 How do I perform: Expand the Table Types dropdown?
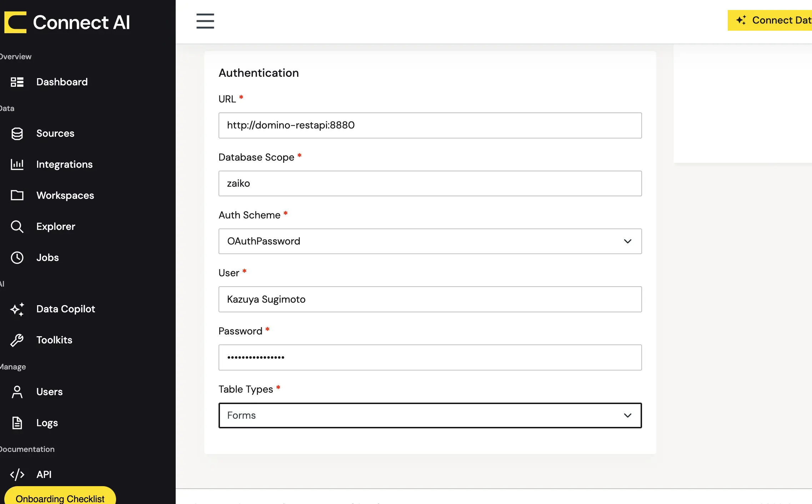(430, 415)
